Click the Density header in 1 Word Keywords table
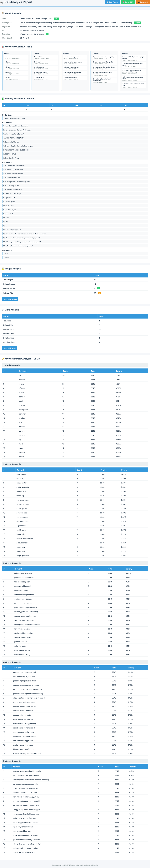The height and width of the screenshot is (868, 150). 119,371
